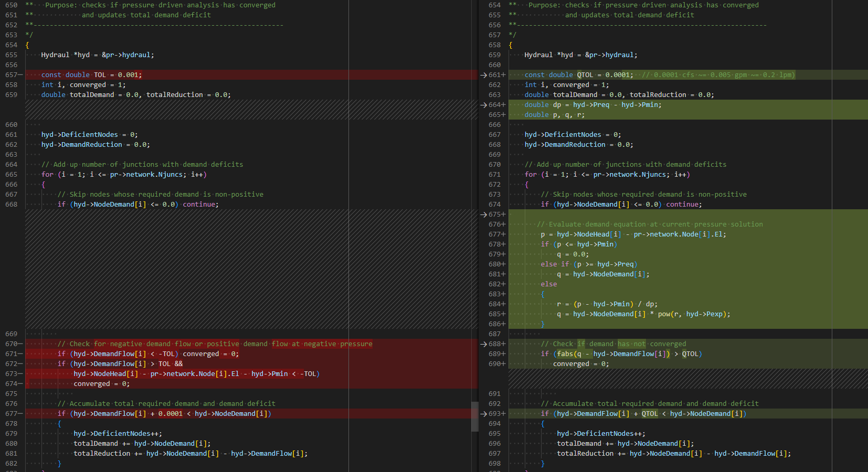This screenshot has height=472, width=868.
Task: Click the revert arrow beside line 661
Action: tap(483, 75)
